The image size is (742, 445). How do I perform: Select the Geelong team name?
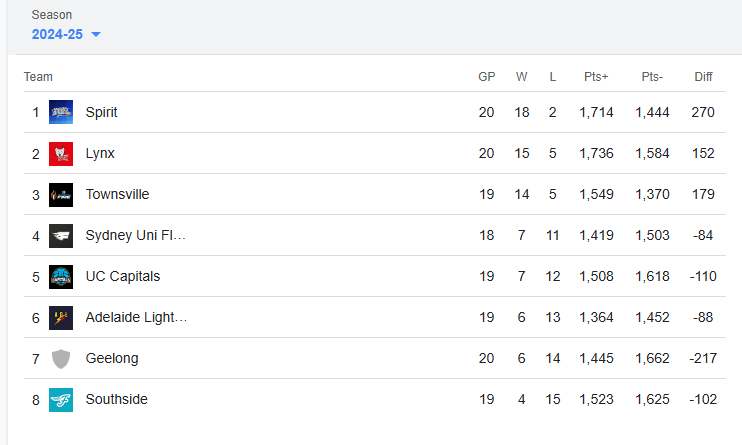tap(112, 358)
